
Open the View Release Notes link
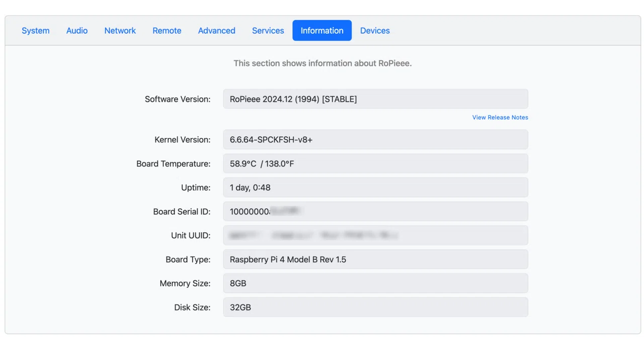500,117
